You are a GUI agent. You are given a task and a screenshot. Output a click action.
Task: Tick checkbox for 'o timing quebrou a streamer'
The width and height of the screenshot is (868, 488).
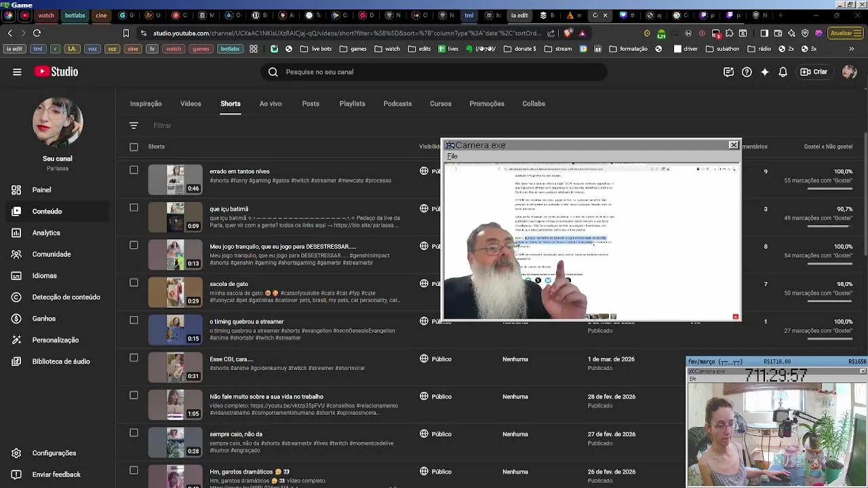[x=134, y=320]
